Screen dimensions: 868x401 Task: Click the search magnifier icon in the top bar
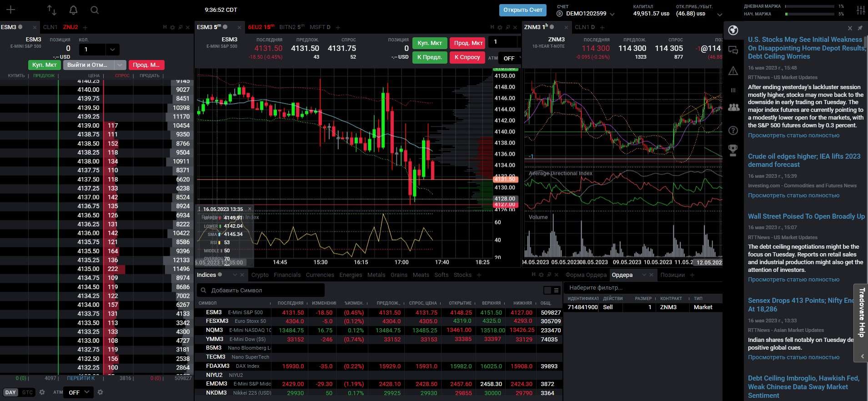[94, 10]
